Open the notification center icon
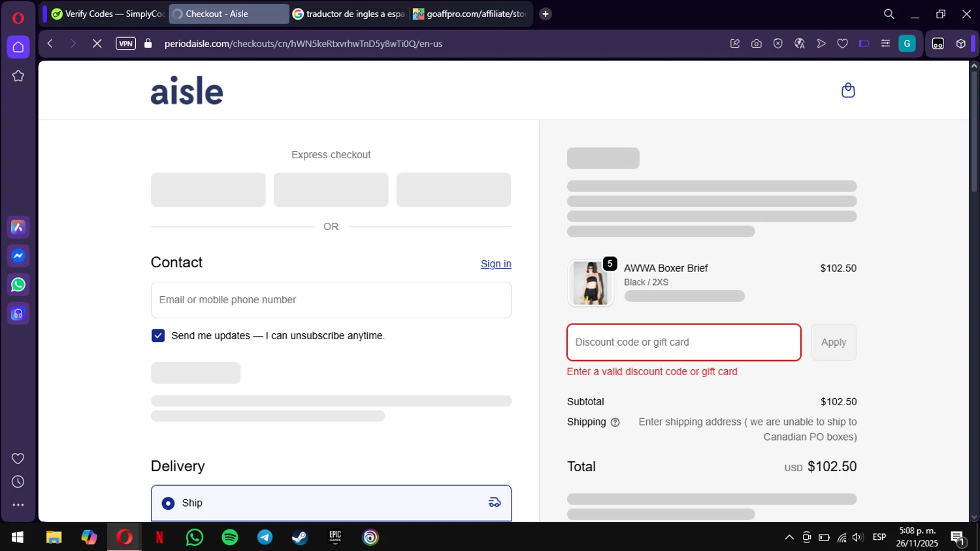Viewport: 980px width, 551px height. pos(958,539)
